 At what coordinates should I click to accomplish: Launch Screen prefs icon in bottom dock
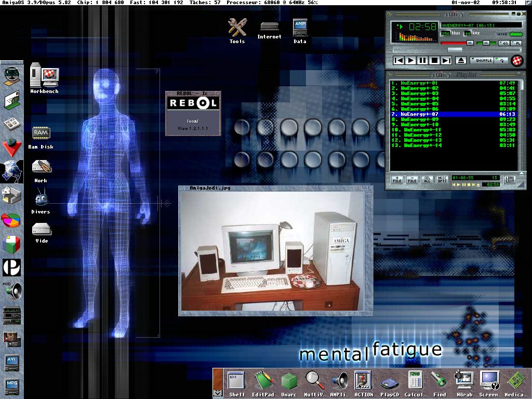point(489,384)
